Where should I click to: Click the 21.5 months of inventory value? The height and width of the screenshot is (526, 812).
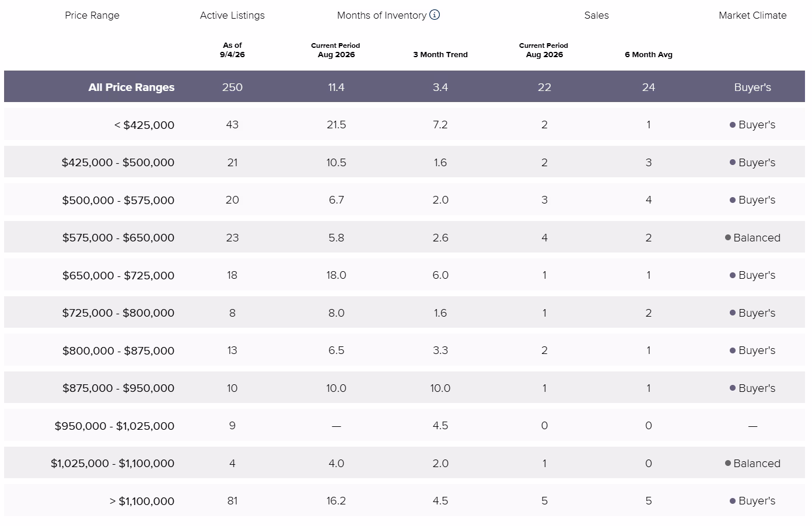337,125
